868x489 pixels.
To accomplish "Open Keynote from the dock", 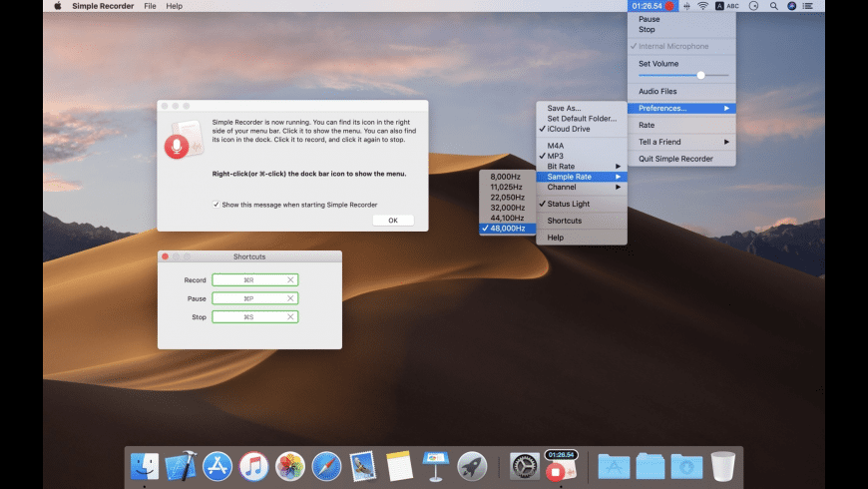I will [x=436, y=466].
